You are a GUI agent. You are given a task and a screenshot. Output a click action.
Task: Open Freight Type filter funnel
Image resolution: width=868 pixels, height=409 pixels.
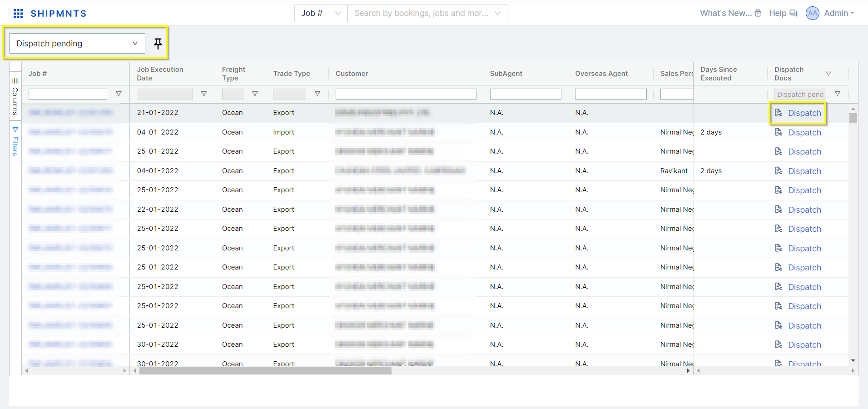click(255, 94)
